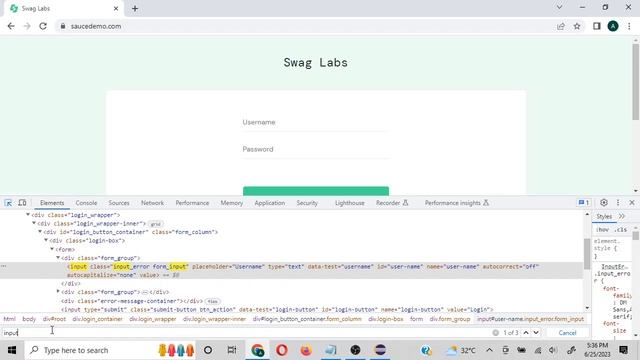Click div.login-box breadcrumb
Screen dimensions: 640x360
coord(386,319)
